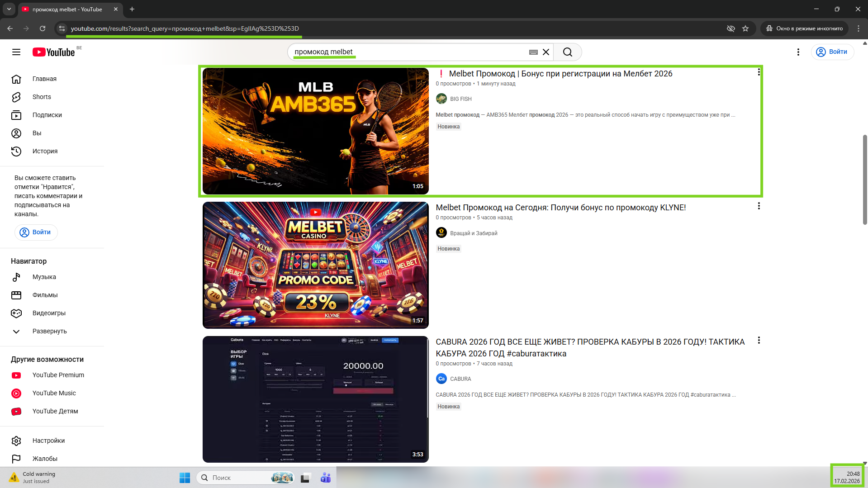Click the tracking protection eye icon
The image size is (868, 488).
coord(730,28)
